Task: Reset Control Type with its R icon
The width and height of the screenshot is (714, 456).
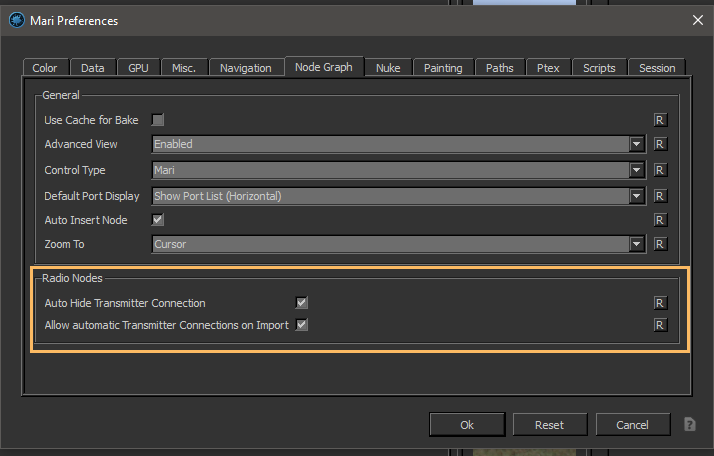Action: 659,170
